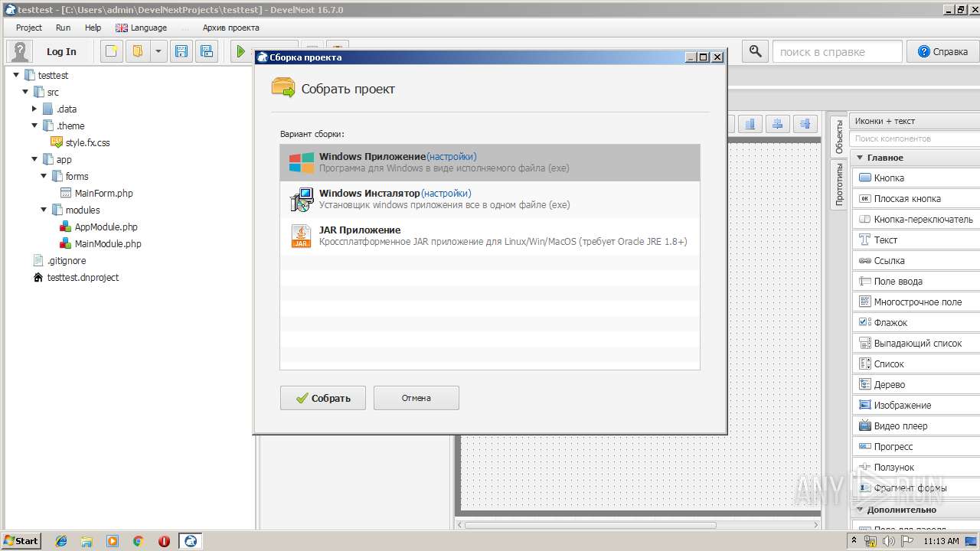Screen dimensions: 980x551
Task: Select the Windows Инсталятор build option
Action: point(490,199)
